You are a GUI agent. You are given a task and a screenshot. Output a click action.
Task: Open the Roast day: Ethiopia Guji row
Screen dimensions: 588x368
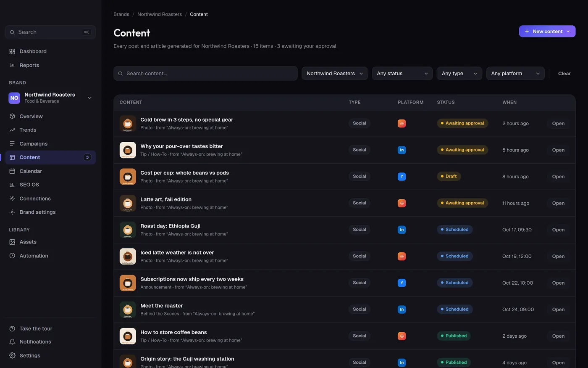pyautogui.click(x=558, y=230)
